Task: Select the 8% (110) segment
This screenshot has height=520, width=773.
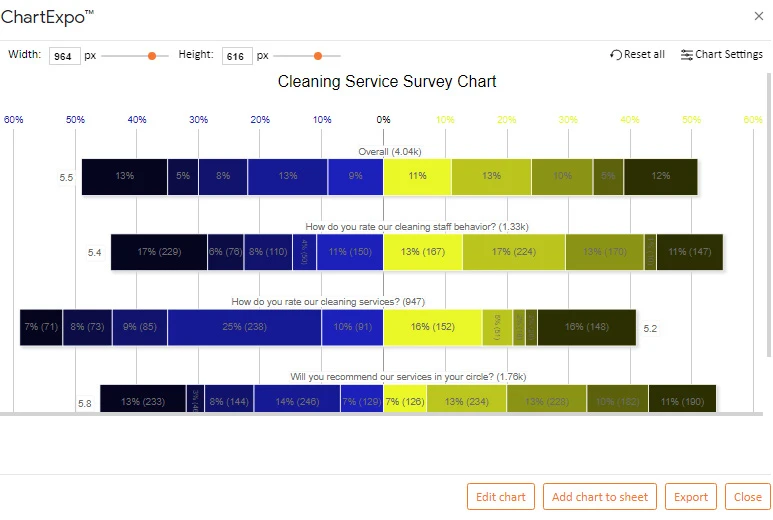Action: (268, 252)
